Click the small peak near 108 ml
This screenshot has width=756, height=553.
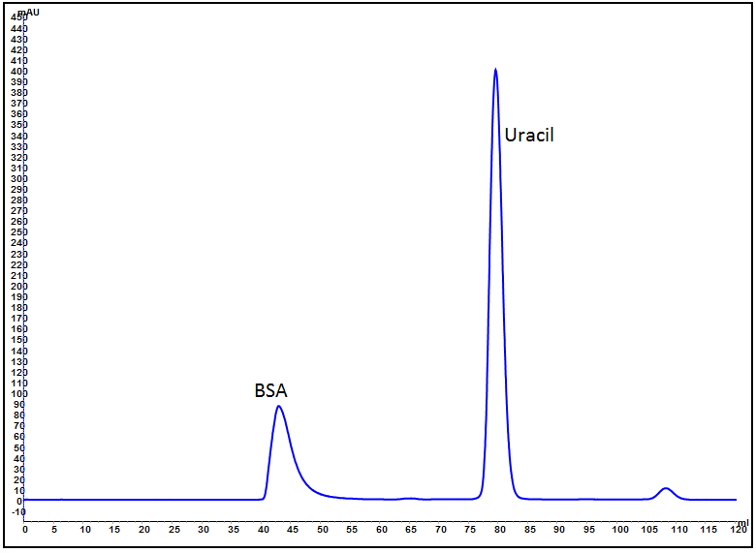tap(666, 488)
